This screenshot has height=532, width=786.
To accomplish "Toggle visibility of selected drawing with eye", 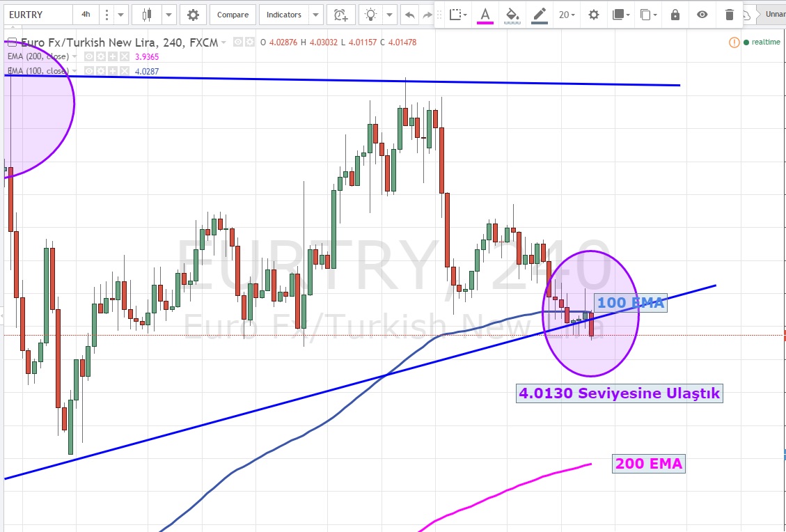I will pos(702,15).
